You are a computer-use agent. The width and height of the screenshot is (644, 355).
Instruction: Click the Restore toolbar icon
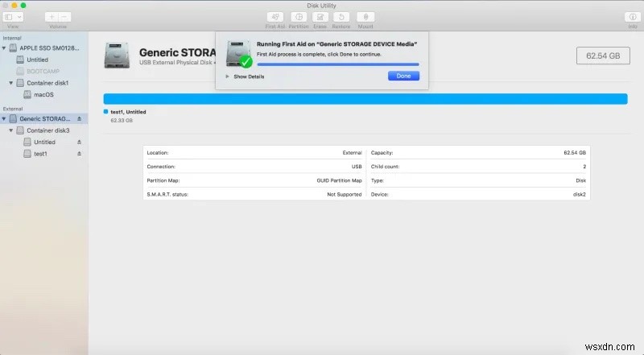point(341,17)
